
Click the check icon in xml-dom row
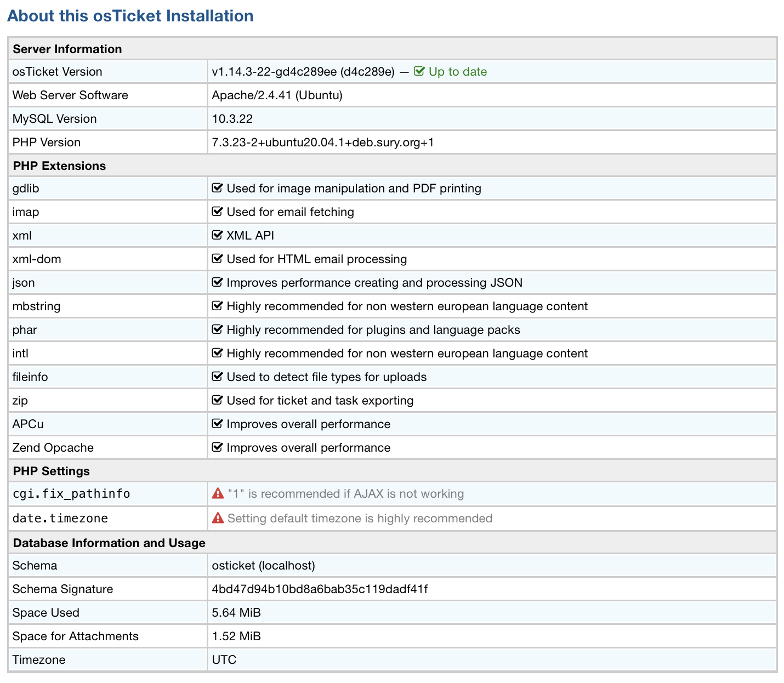click(217, 259)
